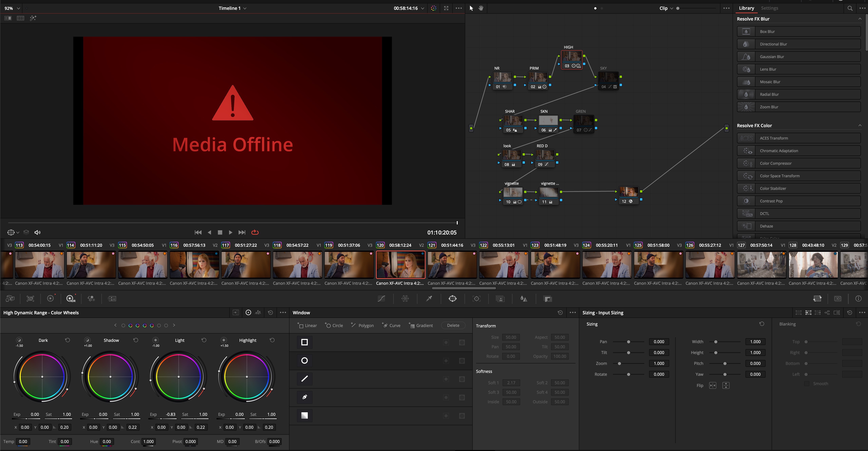The image size is (868, 451).
Task: Open node editor options menu
Action: click(x=726, y=8)
